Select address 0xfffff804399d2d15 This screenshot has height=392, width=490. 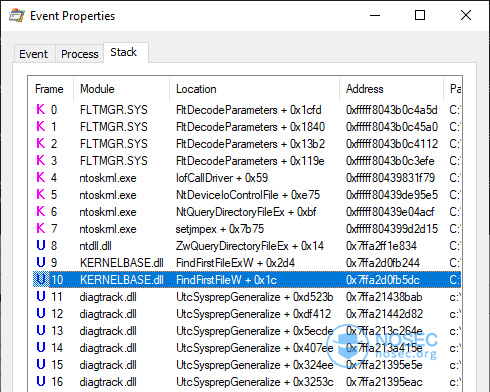(x=392, y=229)
